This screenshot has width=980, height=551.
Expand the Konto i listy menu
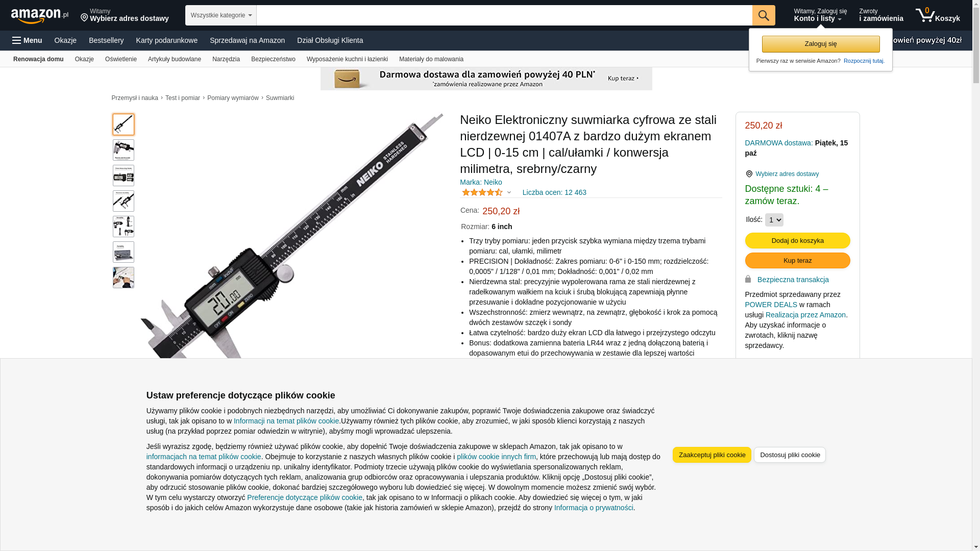point(820,15)
